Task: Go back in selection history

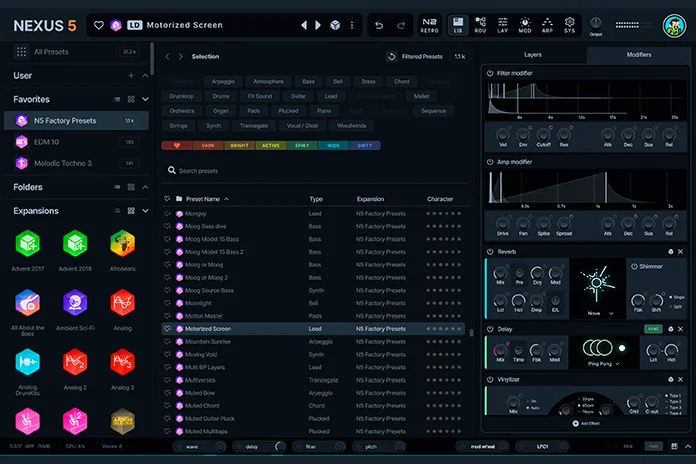Action: click(x=167, y=56)
